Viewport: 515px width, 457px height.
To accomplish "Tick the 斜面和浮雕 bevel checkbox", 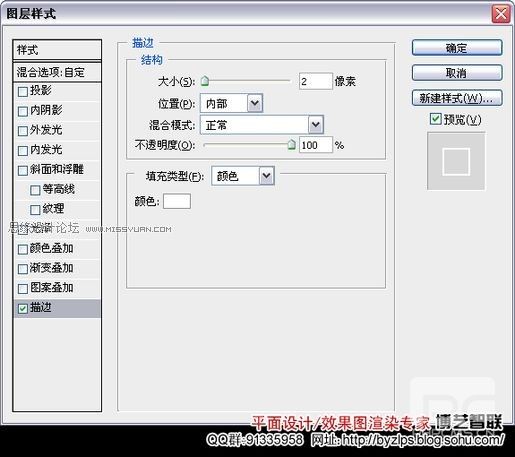I will [23, 170].
